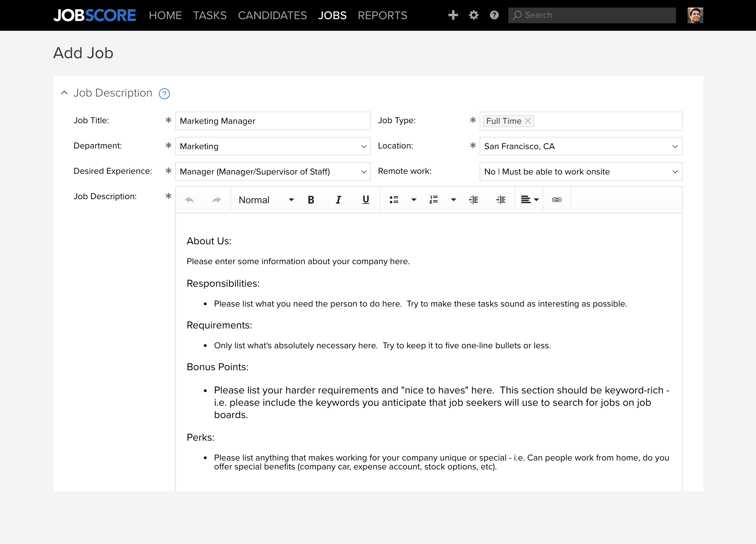
Task: Insert a bulleted list
Action: click(x=394, y=200)
